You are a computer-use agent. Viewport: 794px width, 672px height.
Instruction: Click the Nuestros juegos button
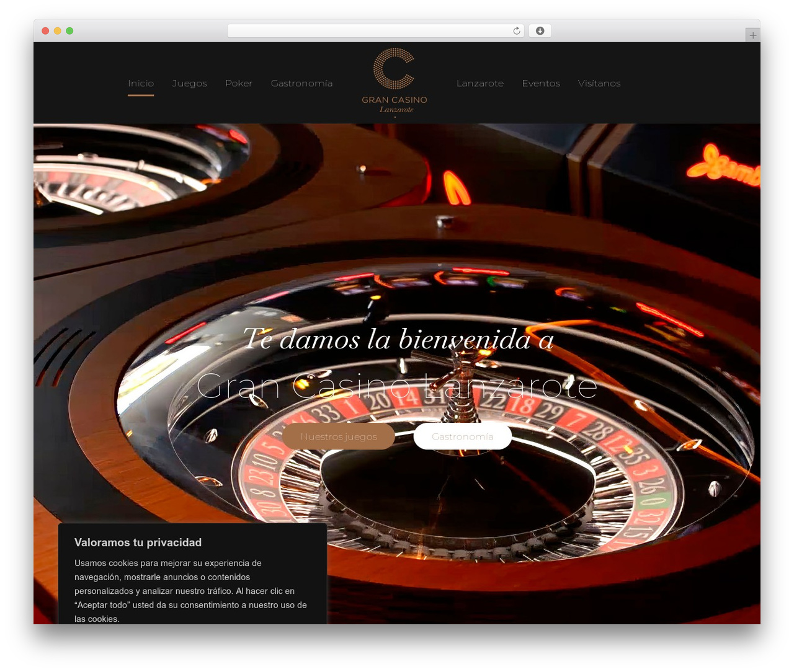pos(339,436)
